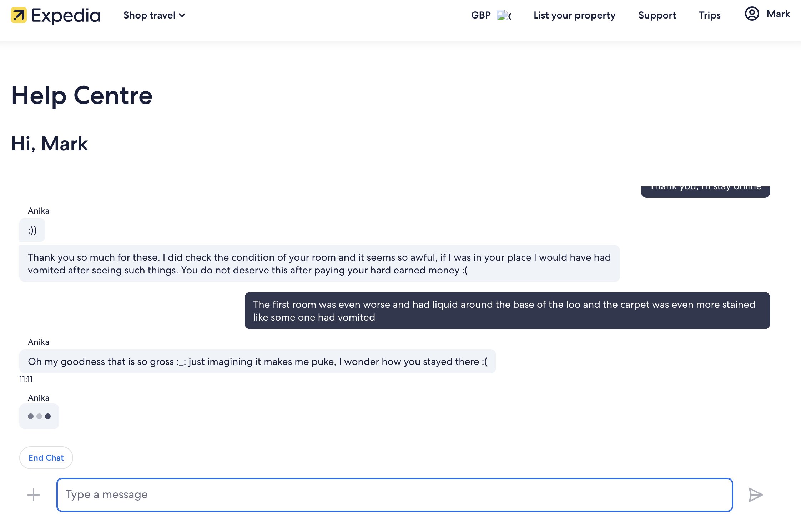The width and height of the screenshot is (801, 532).
Task: Click the Expedia wordmark text
Action: (x=66, y=15)
